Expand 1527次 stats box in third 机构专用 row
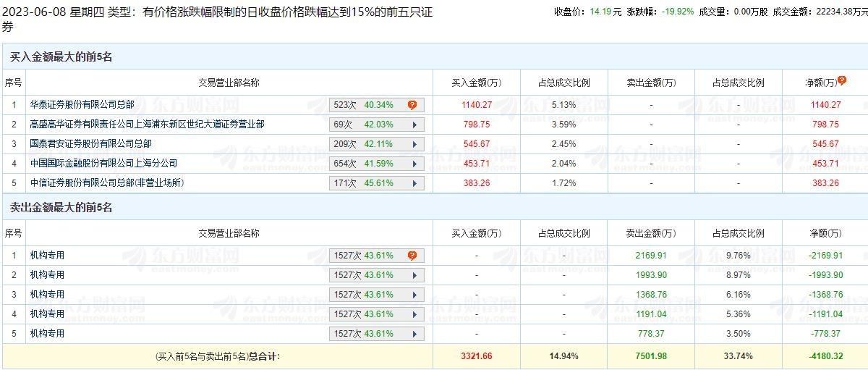Screen dimensions: 868x370 click(x=368, y=295)
